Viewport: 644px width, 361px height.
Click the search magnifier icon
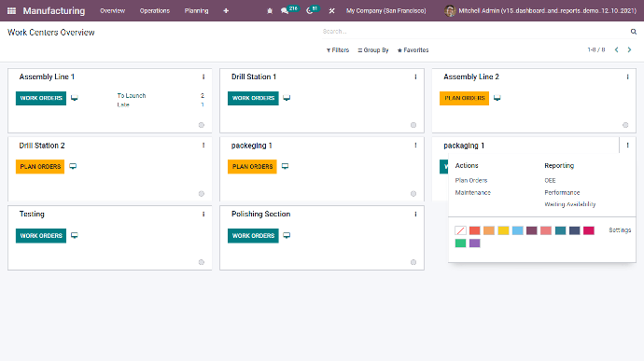pos(634,32)
